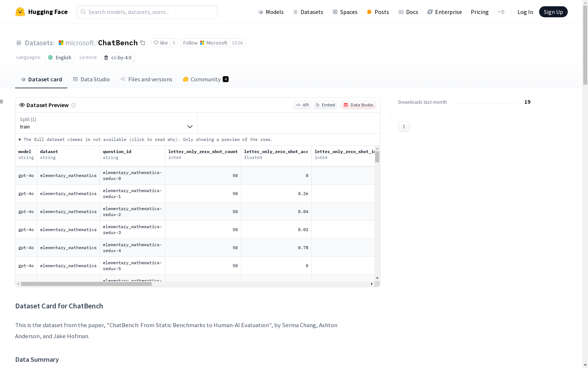Click the heart like button

[x=161, y=43]
